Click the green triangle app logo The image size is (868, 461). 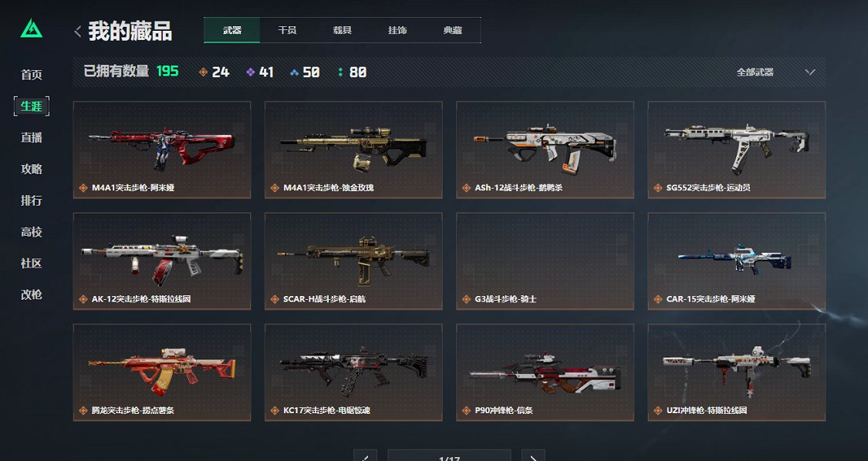coord(32,29)
